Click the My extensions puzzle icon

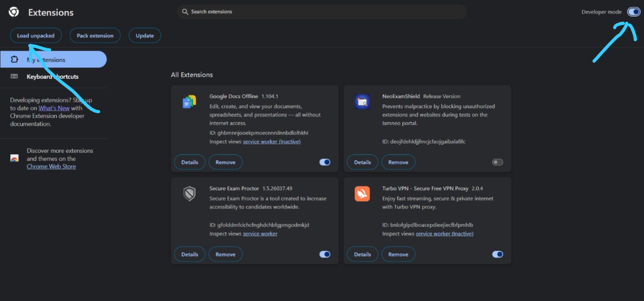tap(14, 59)
